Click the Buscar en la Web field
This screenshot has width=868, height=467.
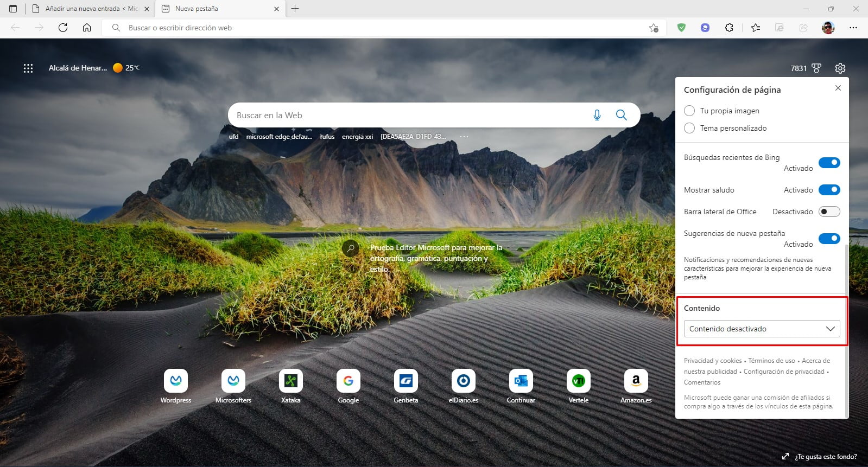(407, 115)
